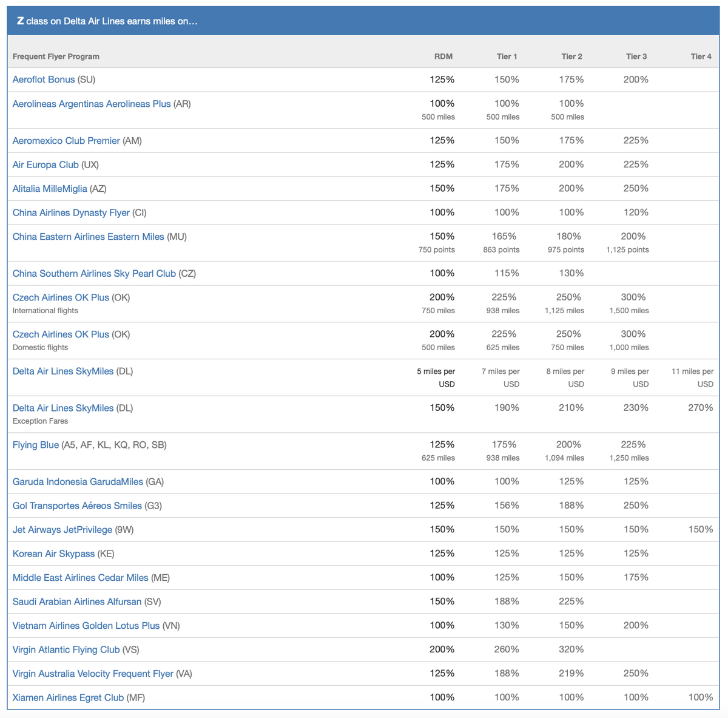
Task: Select the Alitalia MilleMiglia link
Action: click(x=50, y=189)
